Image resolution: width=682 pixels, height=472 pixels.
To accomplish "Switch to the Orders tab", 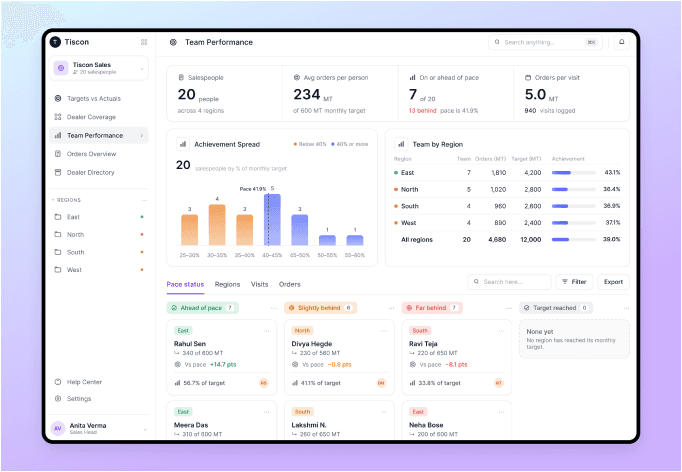I will pos(290,284).
